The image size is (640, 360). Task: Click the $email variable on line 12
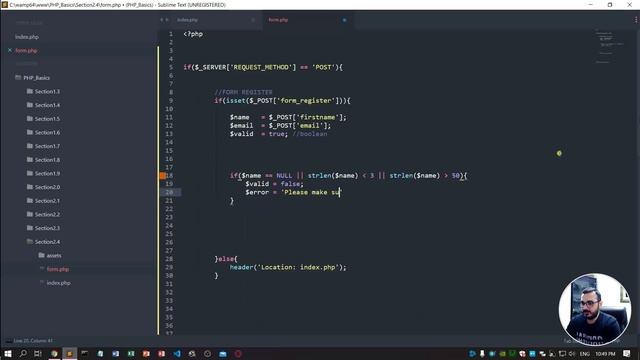coord(241,125)
